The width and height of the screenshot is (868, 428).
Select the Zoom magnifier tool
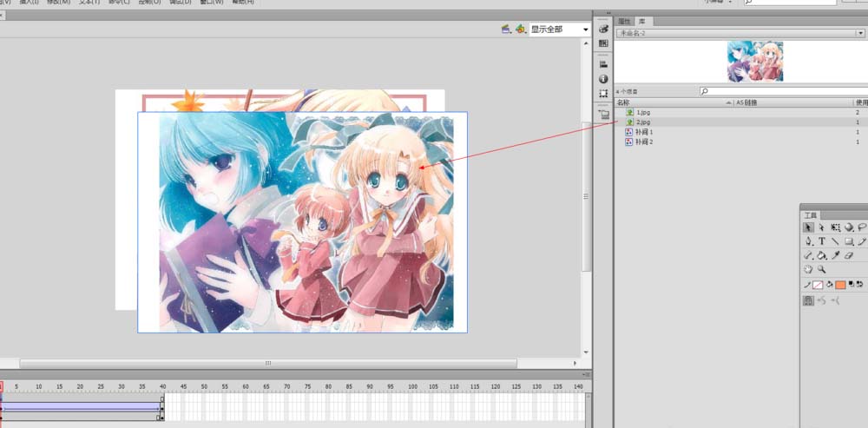tap(822, 270)
